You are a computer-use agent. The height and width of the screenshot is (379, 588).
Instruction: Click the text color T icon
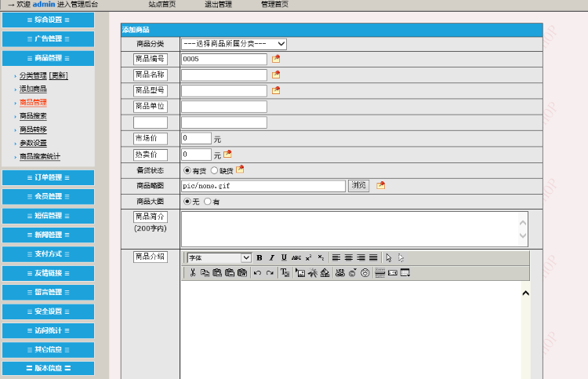tap(285, 273)
